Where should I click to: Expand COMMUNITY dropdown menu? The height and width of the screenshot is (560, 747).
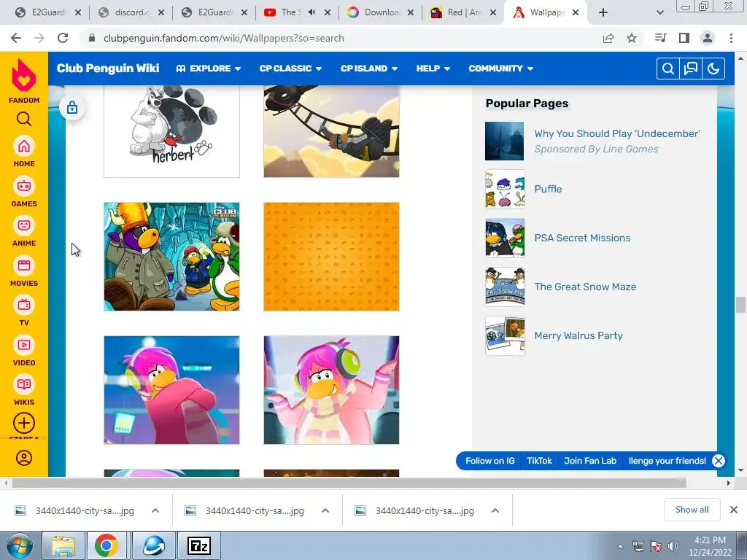tap(500, 69)
